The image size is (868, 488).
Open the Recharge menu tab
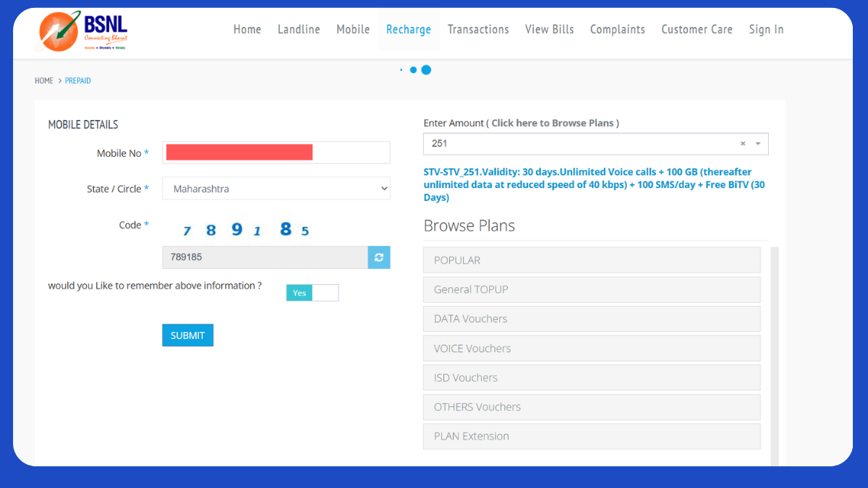point(408,30)
